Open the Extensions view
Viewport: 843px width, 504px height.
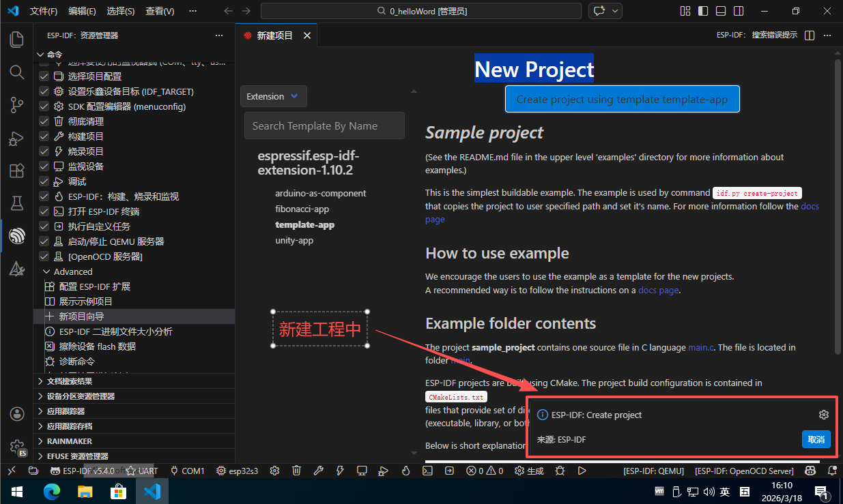point(16,171)
